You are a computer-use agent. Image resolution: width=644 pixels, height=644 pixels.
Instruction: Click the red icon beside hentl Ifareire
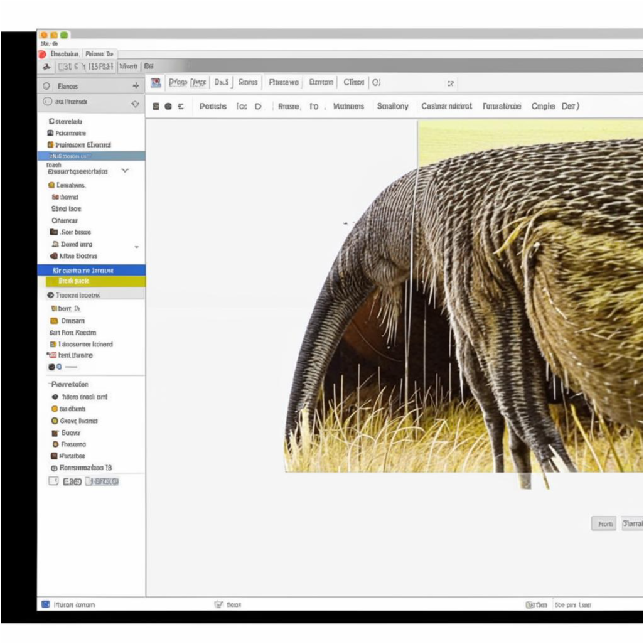52,355
